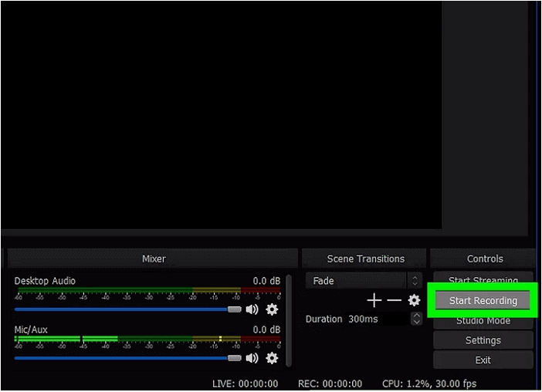This screenshot has width=542, height=392.
Task: Open Mic/Aux gear settings
Action: (x=272, y=358)
